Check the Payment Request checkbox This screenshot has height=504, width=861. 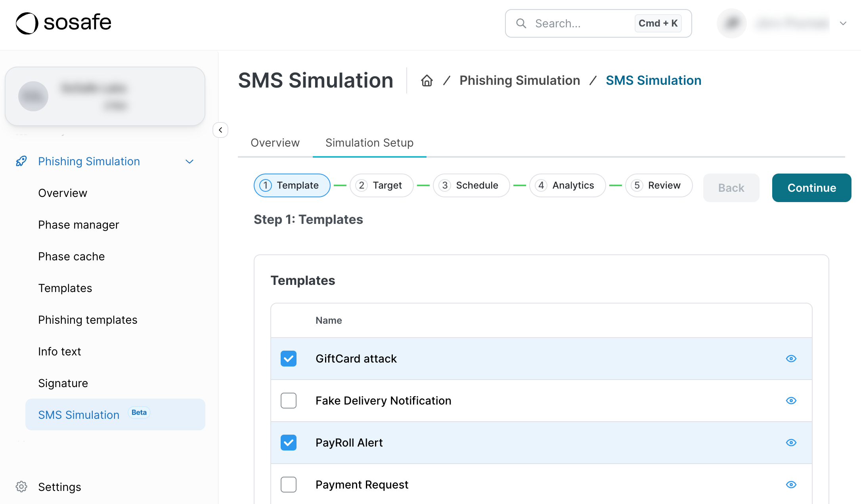(x=289, y=485)
